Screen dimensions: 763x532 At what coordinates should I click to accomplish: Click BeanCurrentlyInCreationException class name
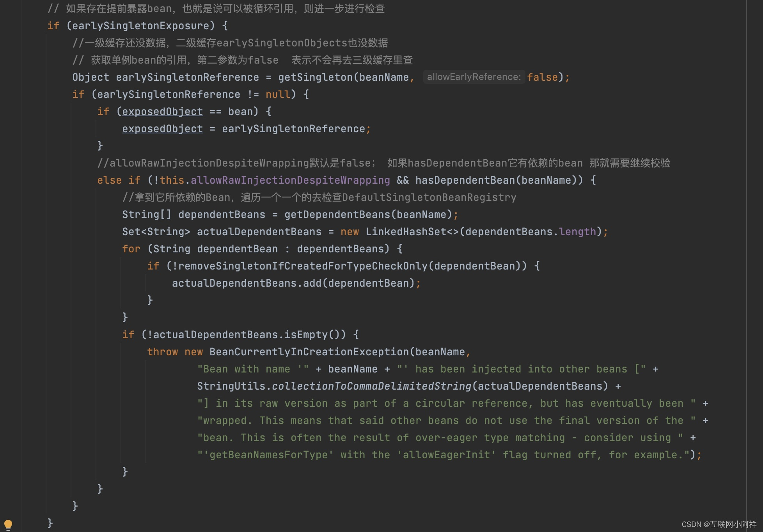point(309,352)
